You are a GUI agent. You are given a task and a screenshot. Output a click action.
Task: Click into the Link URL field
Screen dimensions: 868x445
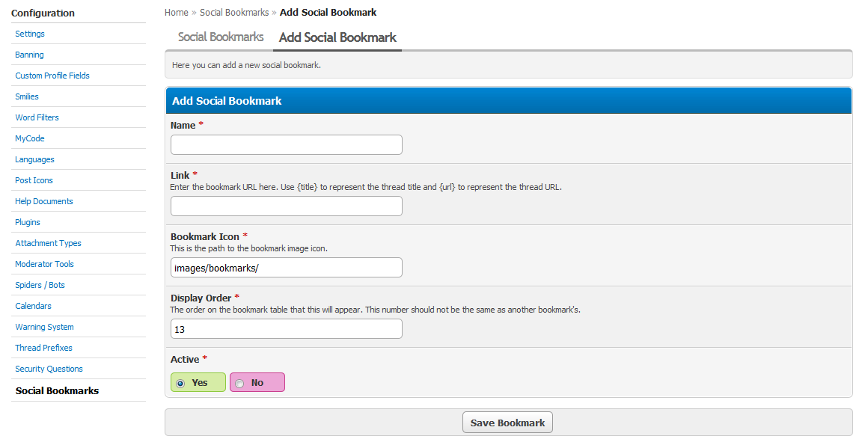pos(286,206)
